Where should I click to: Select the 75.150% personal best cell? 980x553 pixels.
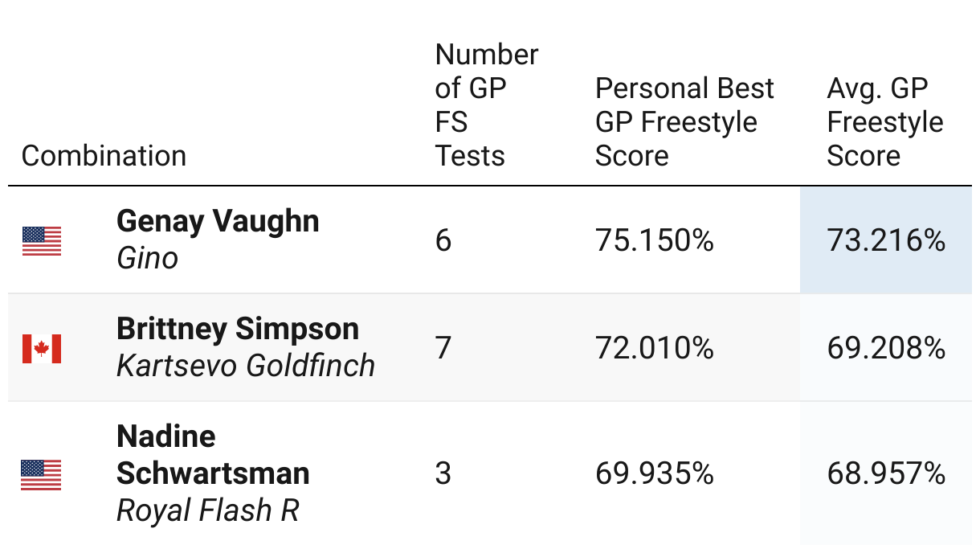tap(655, 240)
